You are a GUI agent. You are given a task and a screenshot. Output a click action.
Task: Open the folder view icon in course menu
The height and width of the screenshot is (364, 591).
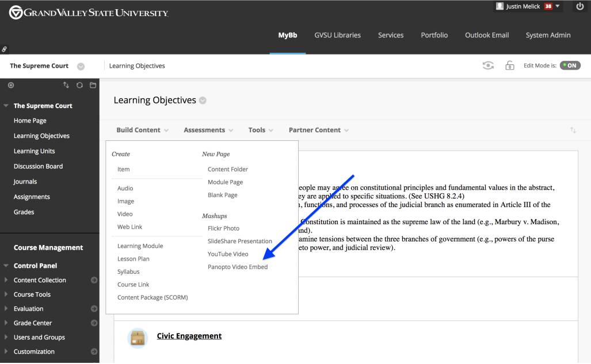pyautogui.click(x=93, y=85)
